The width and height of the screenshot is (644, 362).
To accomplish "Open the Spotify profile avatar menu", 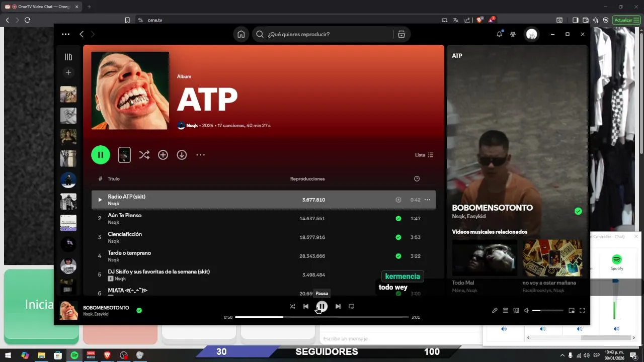I will (531, 34).
